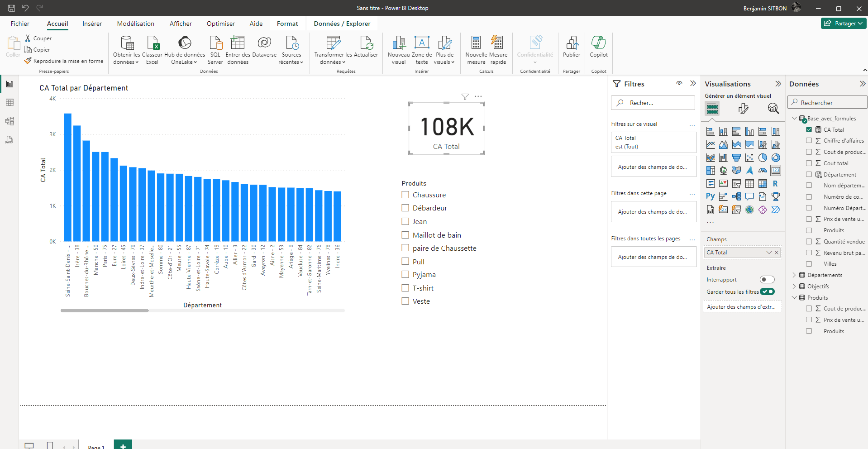This screenshot has height=449, width=868.
Task: Click Nouveau visuel in ribbon
Action: pos(399,50)
